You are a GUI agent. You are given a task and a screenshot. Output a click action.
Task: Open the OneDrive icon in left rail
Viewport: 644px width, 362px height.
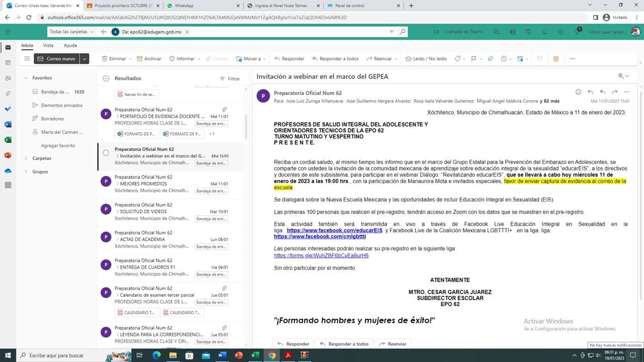tap(8, 170)
